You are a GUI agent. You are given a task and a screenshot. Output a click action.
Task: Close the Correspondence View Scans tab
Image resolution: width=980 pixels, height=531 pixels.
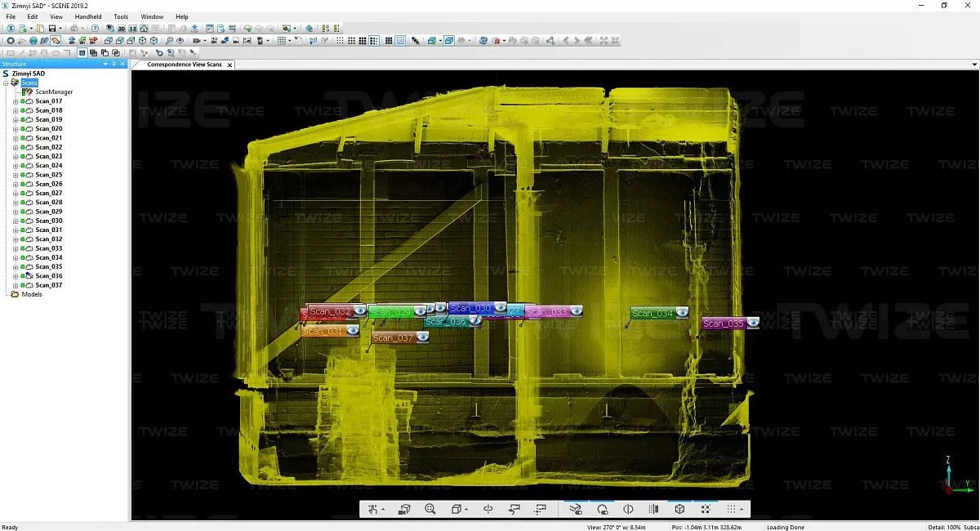click(x=229, y=65)
